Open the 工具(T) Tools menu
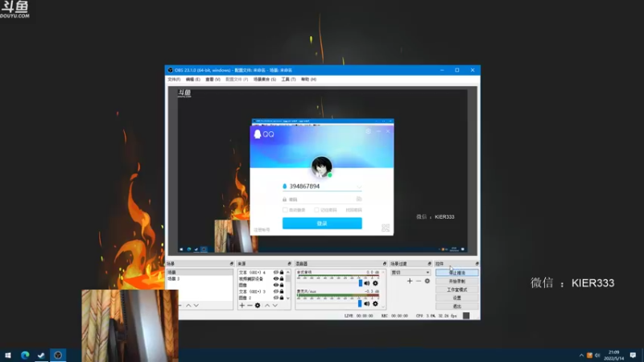This screenshot has height=362, width=644. tap(288, 79)
